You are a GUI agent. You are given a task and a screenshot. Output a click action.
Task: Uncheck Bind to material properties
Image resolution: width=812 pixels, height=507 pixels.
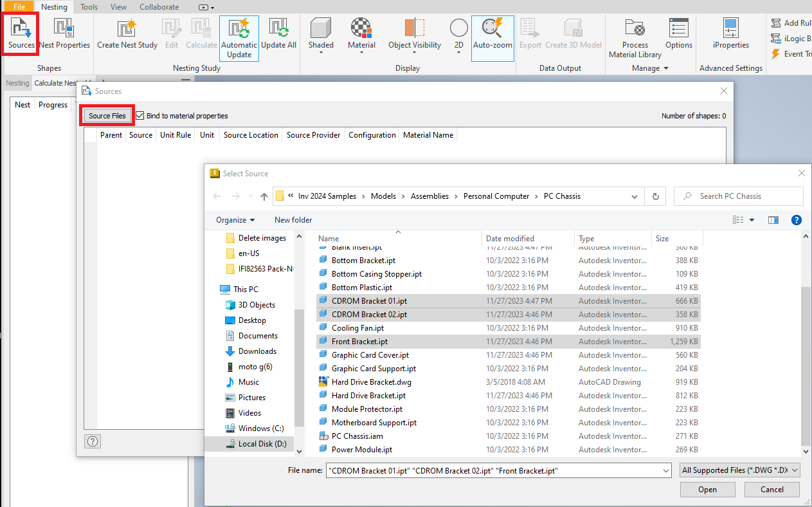pos(140,116)
